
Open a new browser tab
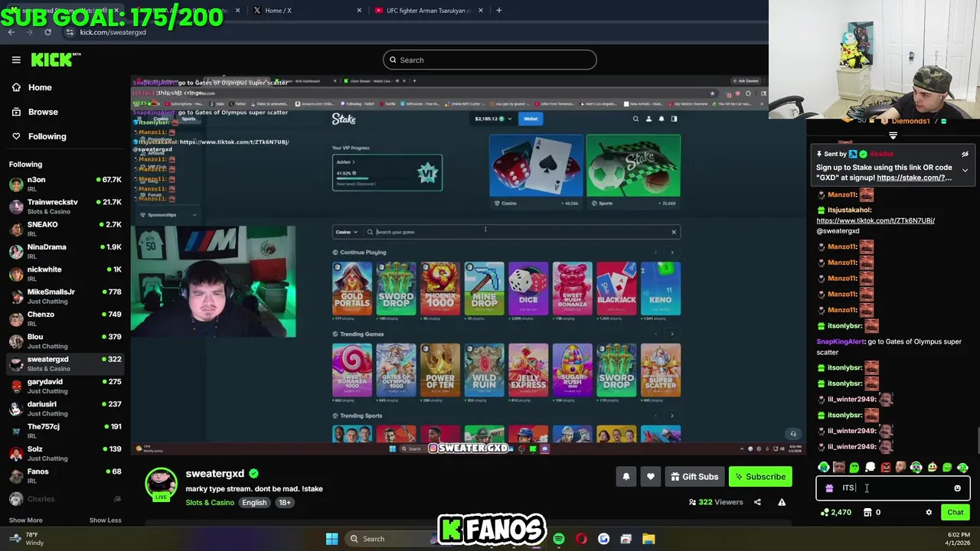tap(498, 11)
